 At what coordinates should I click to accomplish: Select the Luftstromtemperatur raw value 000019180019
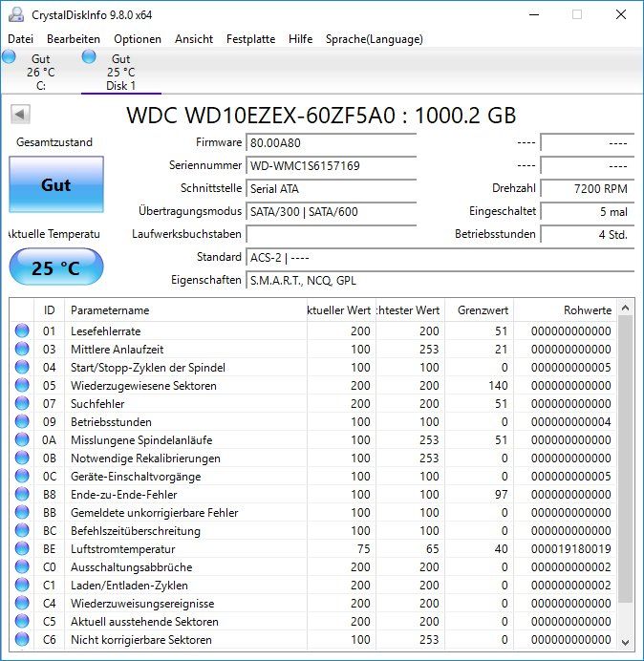coord(570,549)
